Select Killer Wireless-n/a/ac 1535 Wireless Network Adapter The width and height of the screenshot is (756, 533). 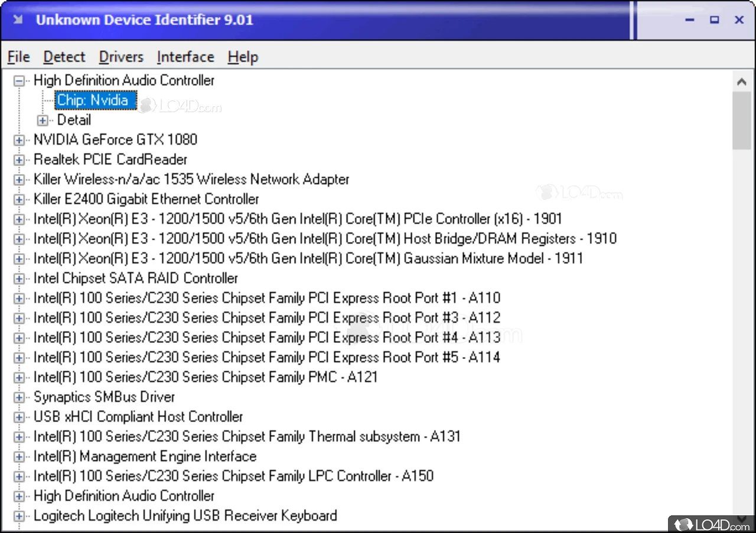tap(191, 179)
